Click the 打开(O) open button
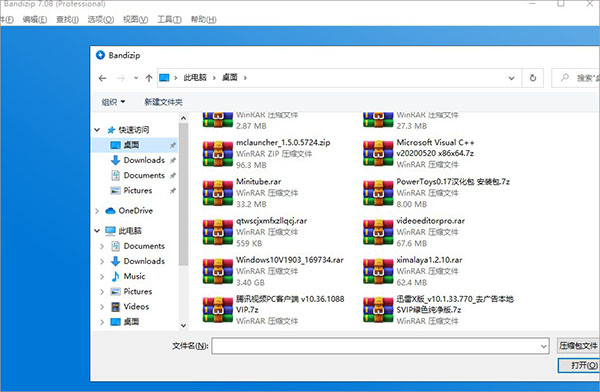600x392 pixels. coord(579,365)
